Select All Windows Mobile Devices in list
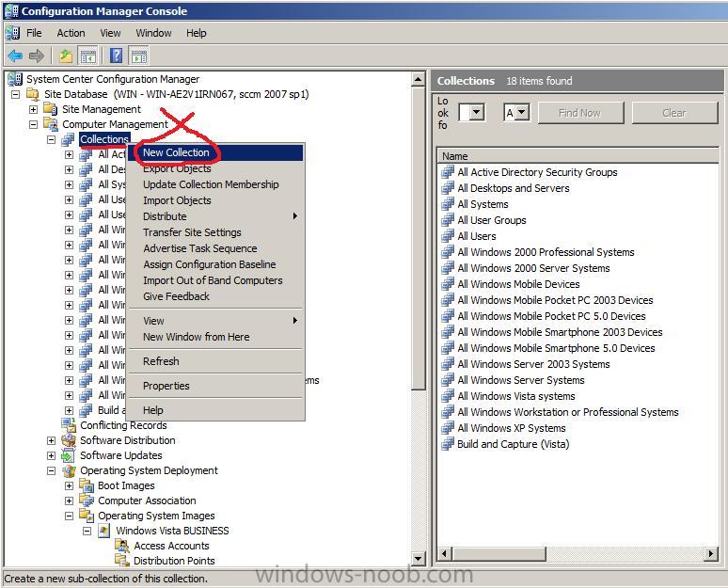 [x=518, y=284]
